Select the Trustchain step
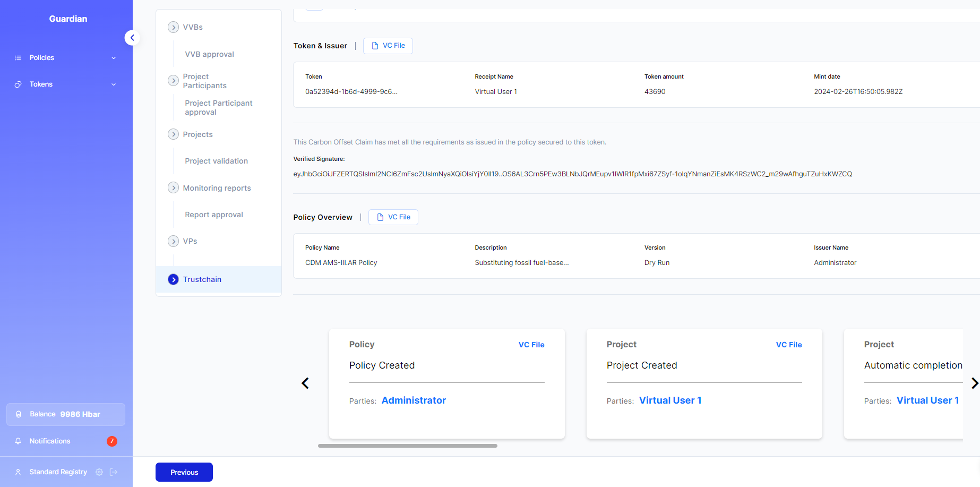The width and height of the screenshot is (980, 487). click(202, 279)
